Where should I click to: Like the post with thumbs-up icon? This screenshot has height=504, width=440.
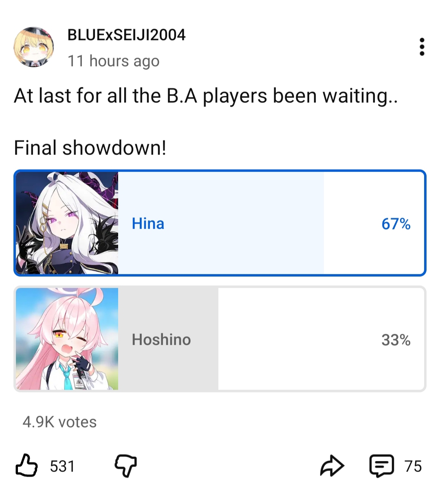point(26,465)
